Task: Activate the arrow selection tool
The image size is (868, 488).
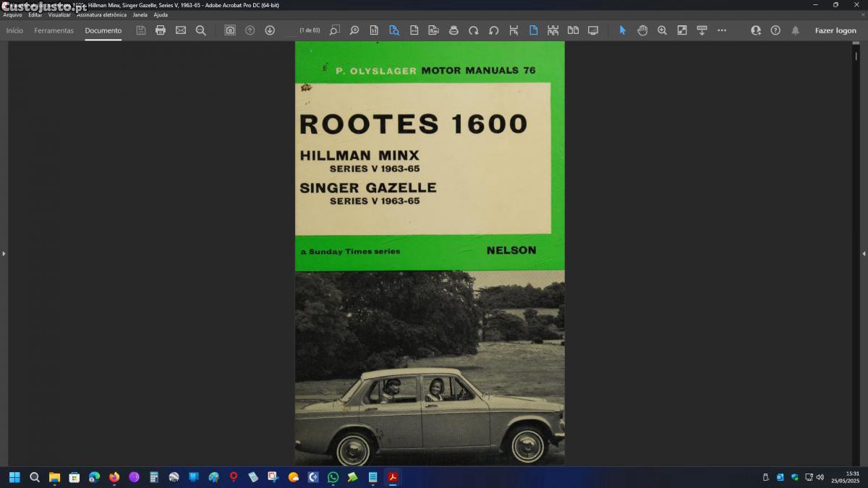Action: (x=623, y=30)
